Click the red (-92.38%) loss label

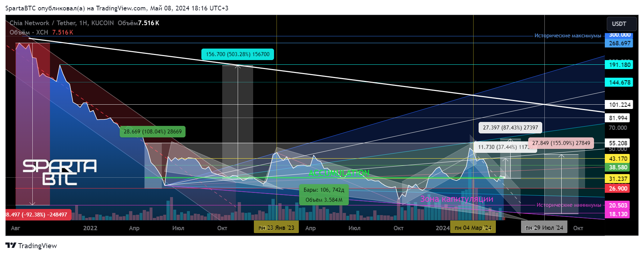38,215
